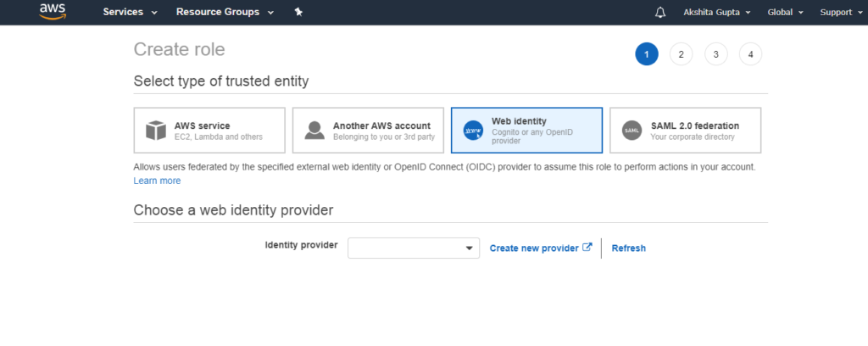Open the notifications bell icon
This screenshot has width=868, height=346.
[659, 12]
